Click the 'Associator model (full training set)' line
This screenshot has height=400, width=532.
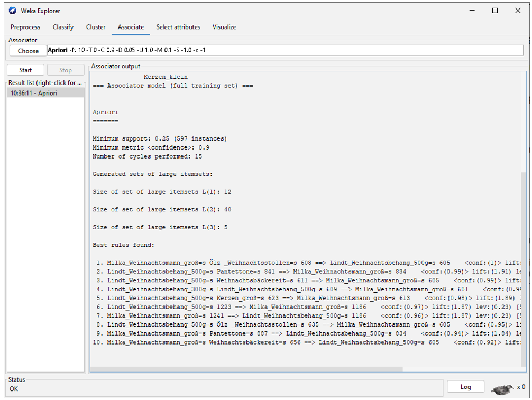click(173, 86)
